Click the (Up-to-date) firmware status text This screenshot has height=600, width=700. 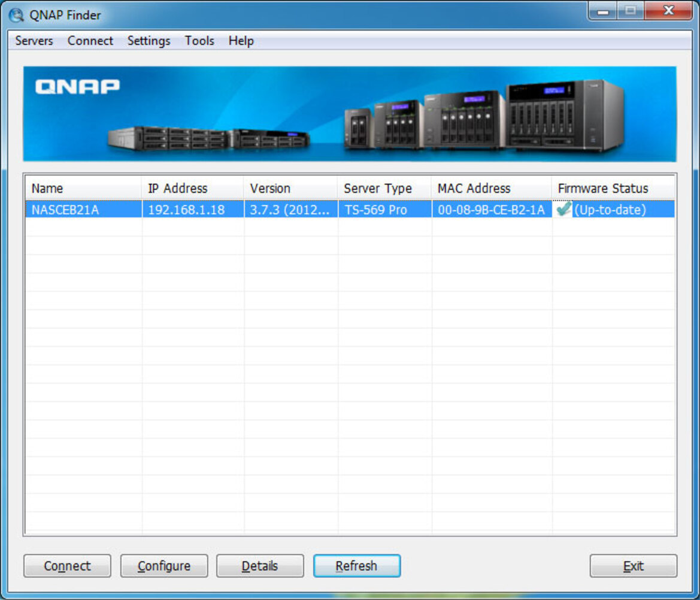tap(610, 210)
